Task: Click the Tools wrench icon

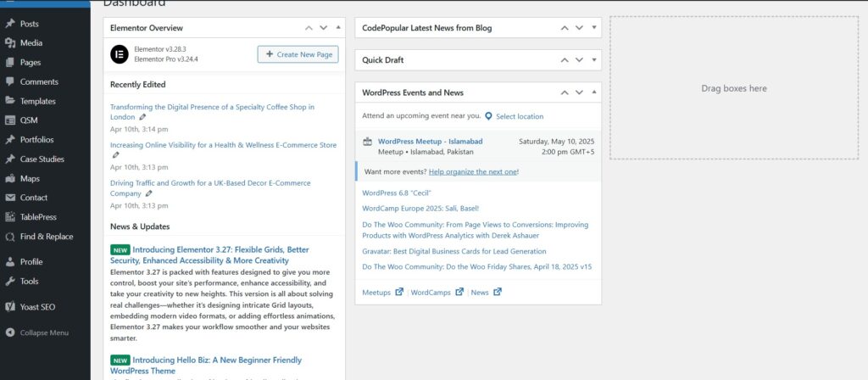Action: [x=10, y=282]
